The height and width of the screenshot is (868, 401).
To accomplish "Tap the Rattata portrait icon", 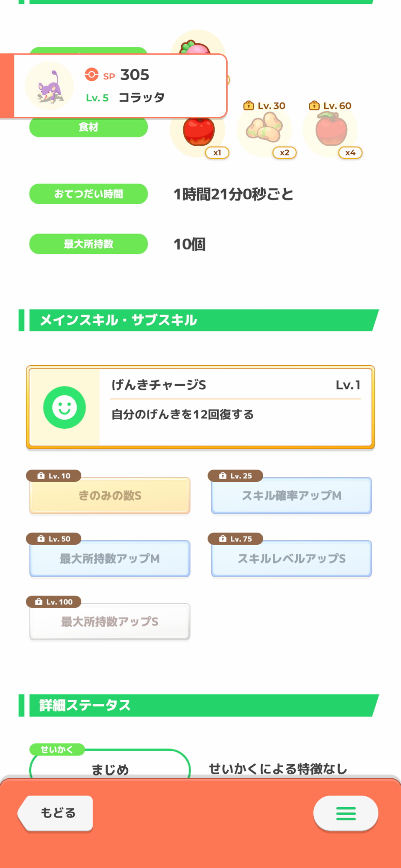I will (49, 86).
